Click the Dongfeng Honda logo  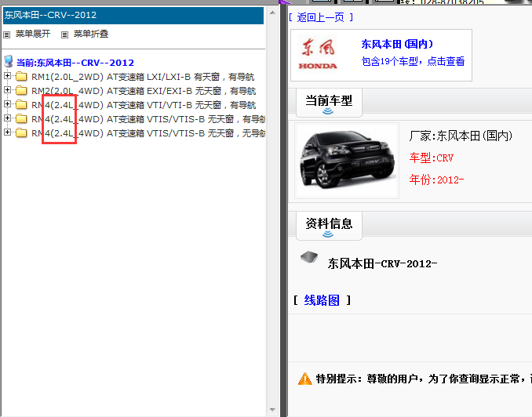click(x=318, y=54)
